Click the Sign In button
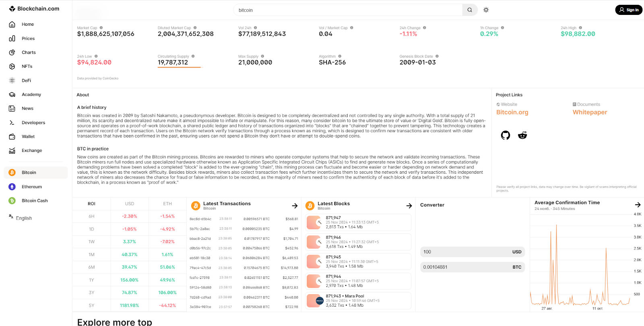 (629, 10)
